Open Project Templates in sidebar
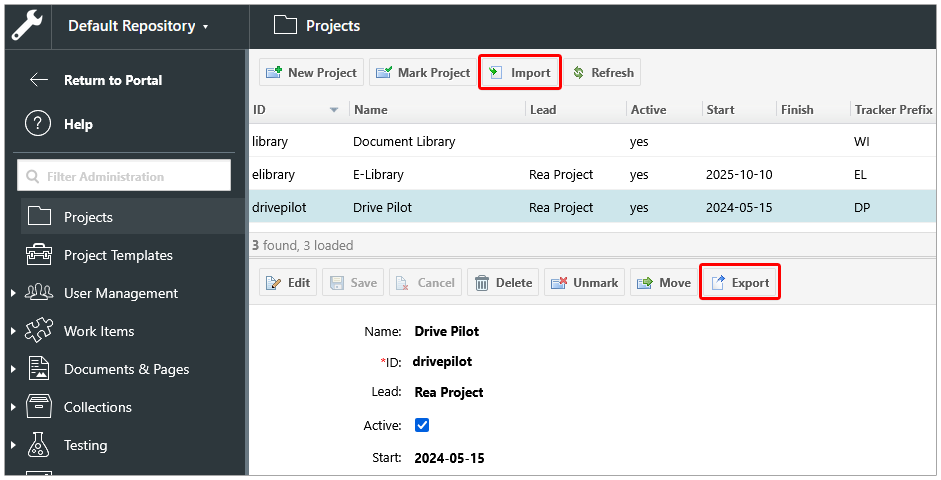The width and height of the screenshot is (941, 480). coord(118,255)
